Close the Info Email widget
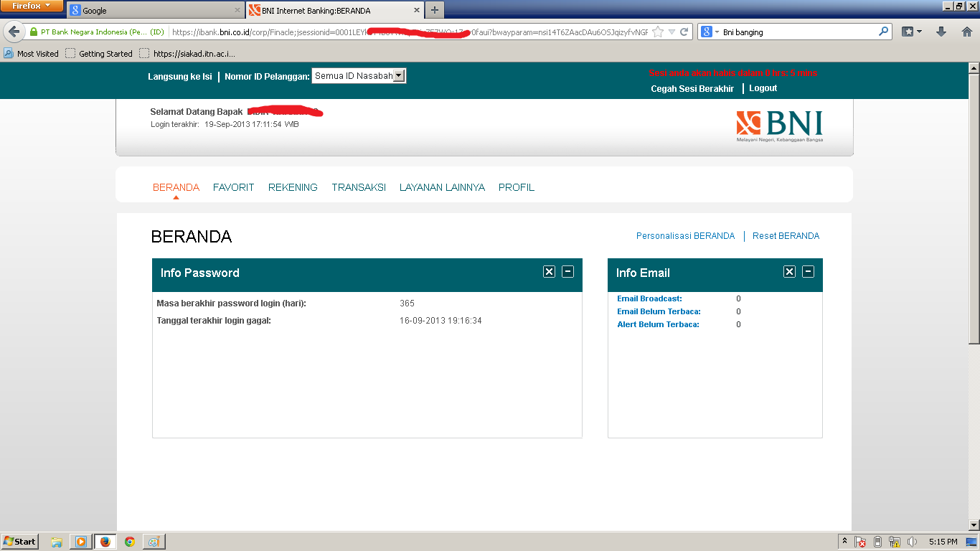The height and width of the screenshot is (551, 980). pyautogui.click(x=789, y=271)
